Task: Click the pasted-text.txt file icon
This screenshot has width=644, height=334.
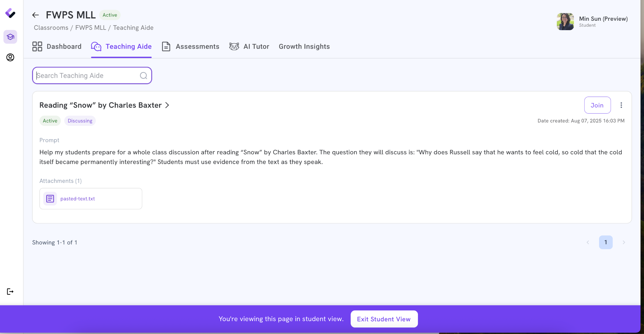Action: click(50, 199)
